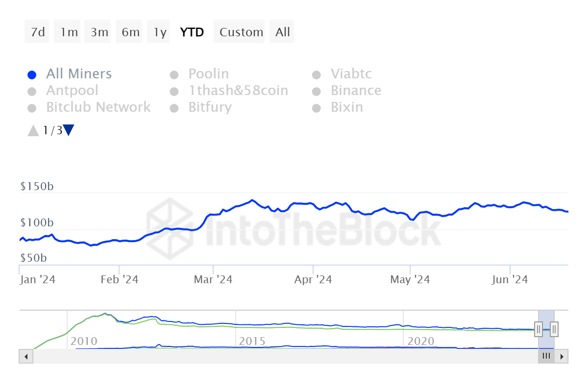
Task: Click the previous legend page up arrow
Action: coord(33,130)
